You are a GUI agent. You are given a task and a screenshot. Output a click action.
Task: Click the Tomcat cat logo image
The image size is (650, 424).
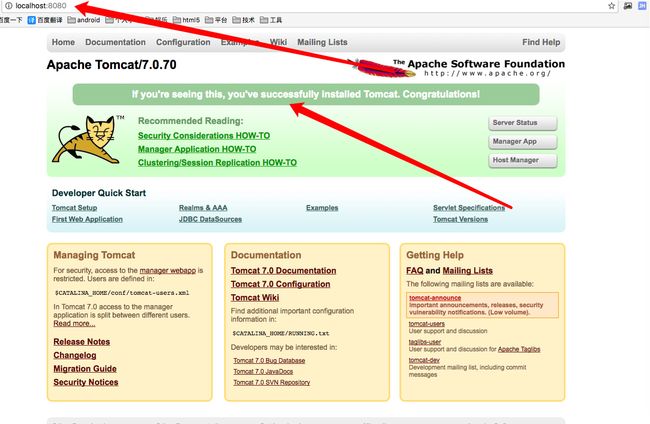86,140
